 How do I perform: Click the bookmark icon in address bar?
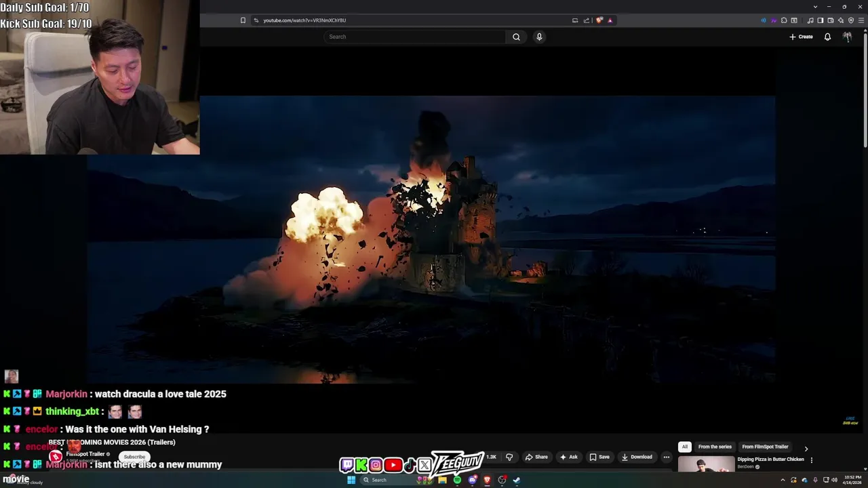(x=243, y=20)
